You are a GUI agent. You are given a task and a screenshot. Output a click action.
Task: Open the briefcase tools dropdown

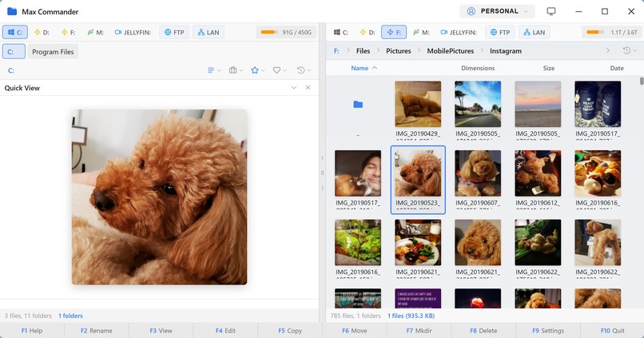[236, 70]
